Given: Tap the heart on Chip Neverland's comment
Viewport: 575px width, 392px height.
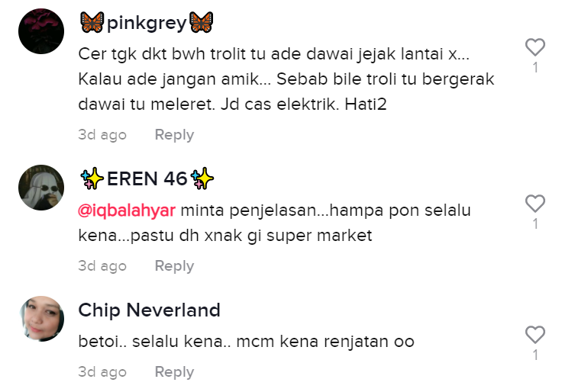Looking at the screenshot, I should coord(535,335).
